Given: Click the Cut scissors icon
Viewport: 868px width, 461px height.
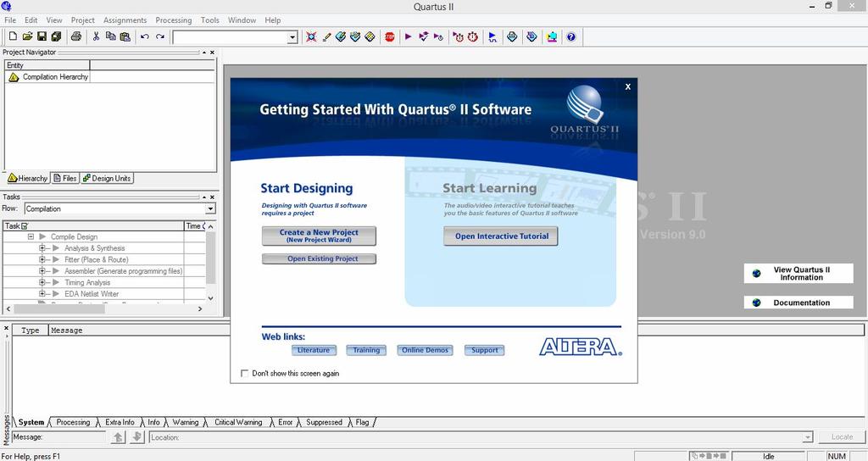Looking at the screenshot, I should (96, 36).
